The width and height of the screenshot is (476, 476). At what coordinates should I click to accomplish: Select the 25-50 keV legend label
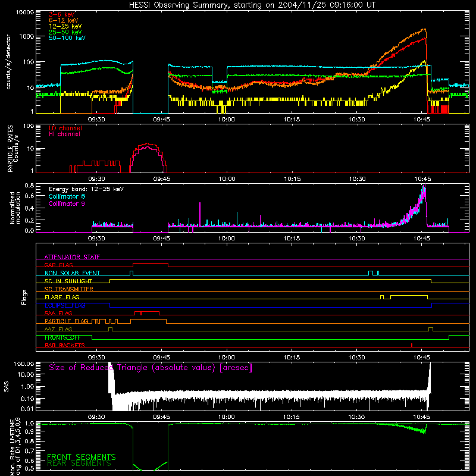(x=65, y=32)
